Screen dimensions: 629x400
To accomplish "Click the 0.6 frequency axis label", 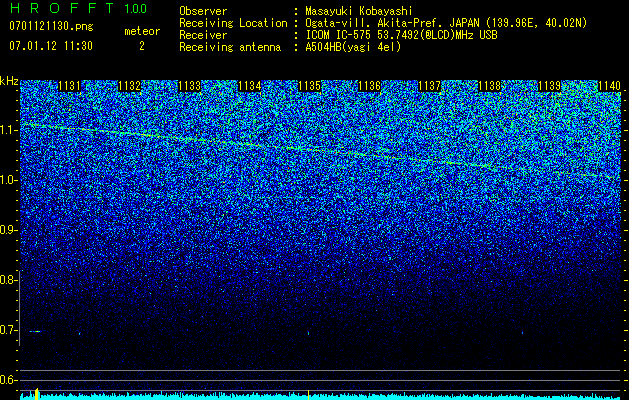I will tap(8, 380).
